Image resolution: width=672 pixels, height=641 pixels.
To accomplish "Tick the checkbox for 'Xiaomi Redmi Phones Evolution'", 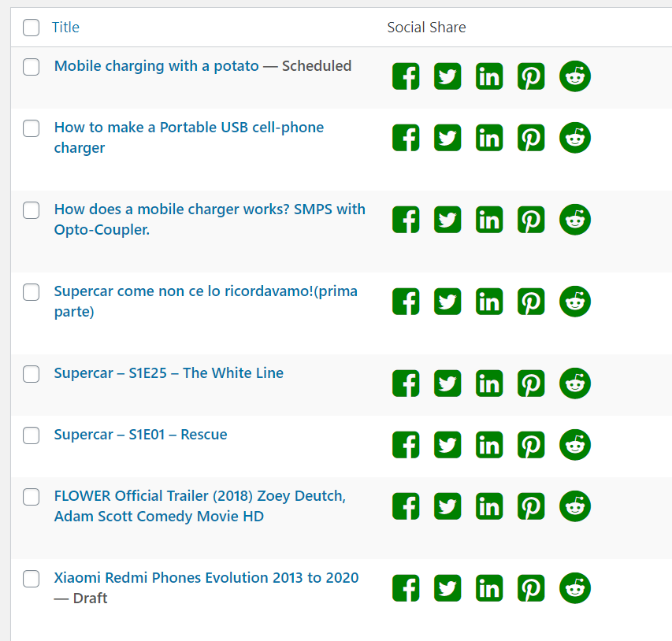I will (32, 579).
